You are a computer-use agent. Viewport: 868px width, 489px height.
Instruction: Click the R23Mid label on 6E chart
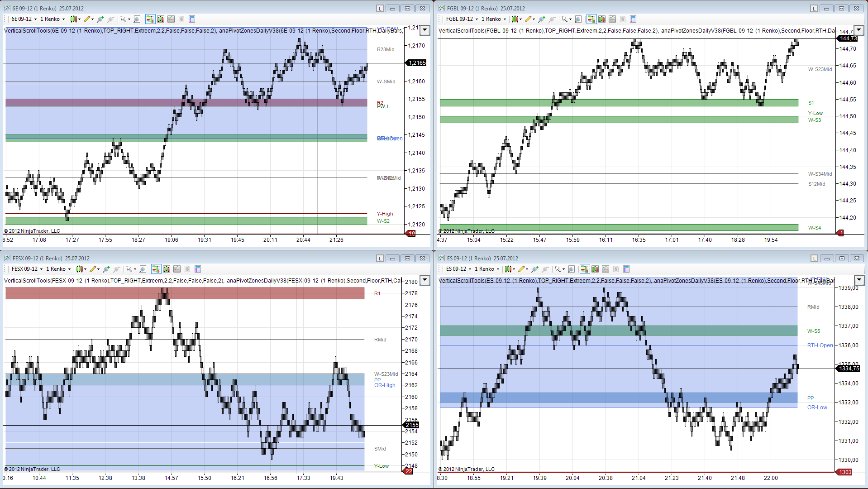point(386,49)
